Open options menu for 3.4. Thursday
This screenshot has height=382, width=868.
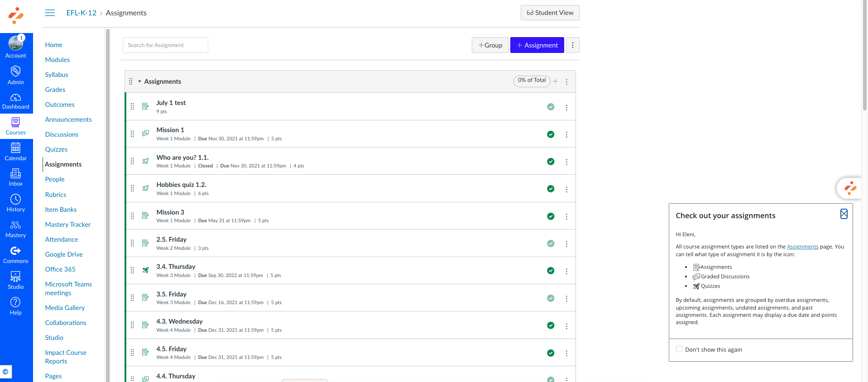[x=566, y=272]
